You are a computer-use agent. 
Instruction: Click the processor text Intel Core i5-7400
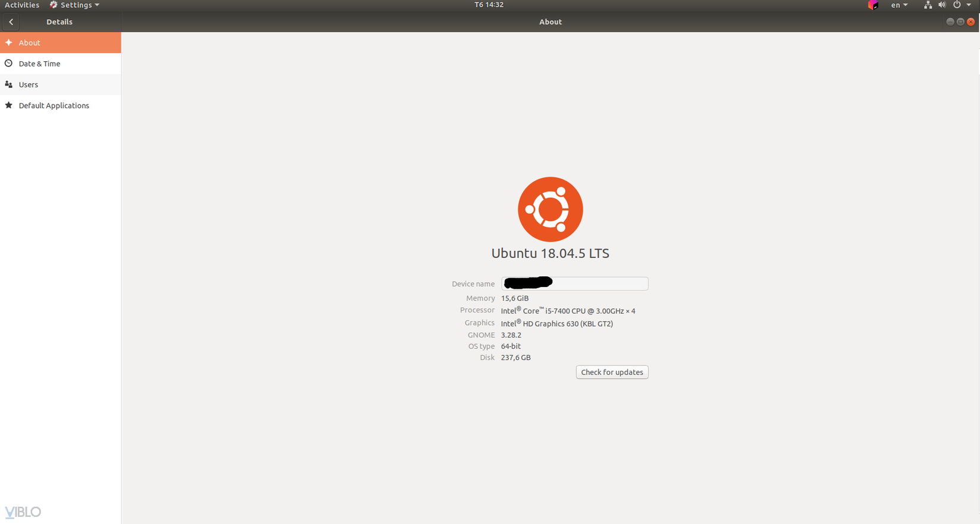[x=568, y=310]
